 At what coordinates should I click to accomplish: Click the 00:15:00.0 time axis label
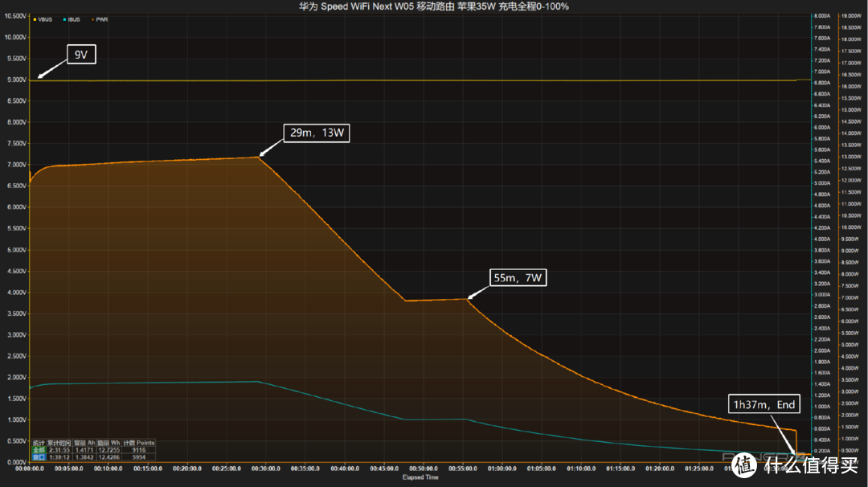pyautogui.click(x=148, y=469)
